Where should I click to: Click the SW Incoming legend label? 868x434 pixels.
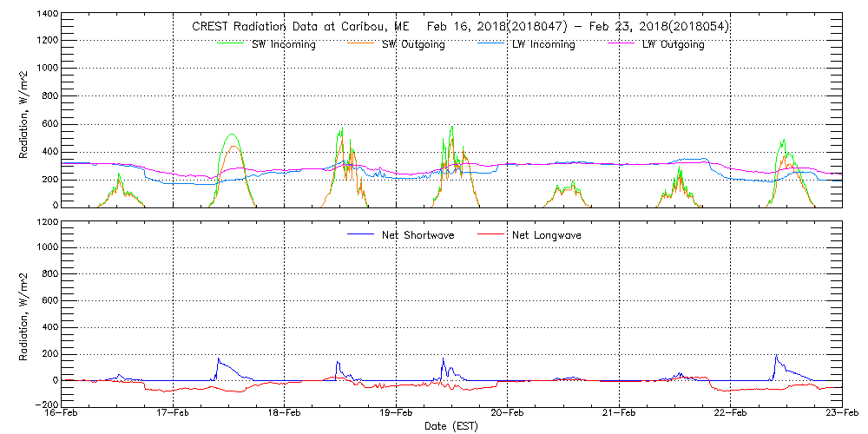284,45
